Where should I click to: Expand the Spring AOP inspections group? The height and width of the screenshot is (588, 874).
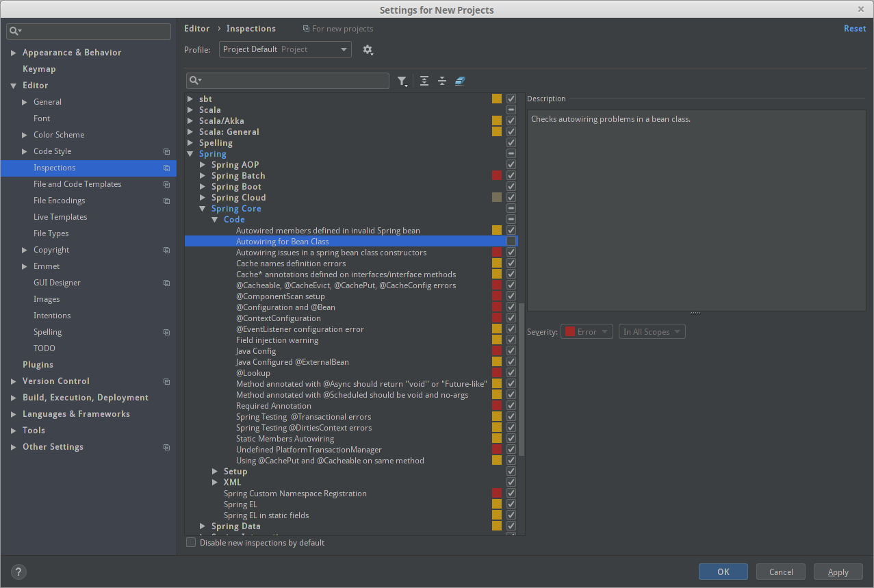pyautogui.click(x=203, y=165)
